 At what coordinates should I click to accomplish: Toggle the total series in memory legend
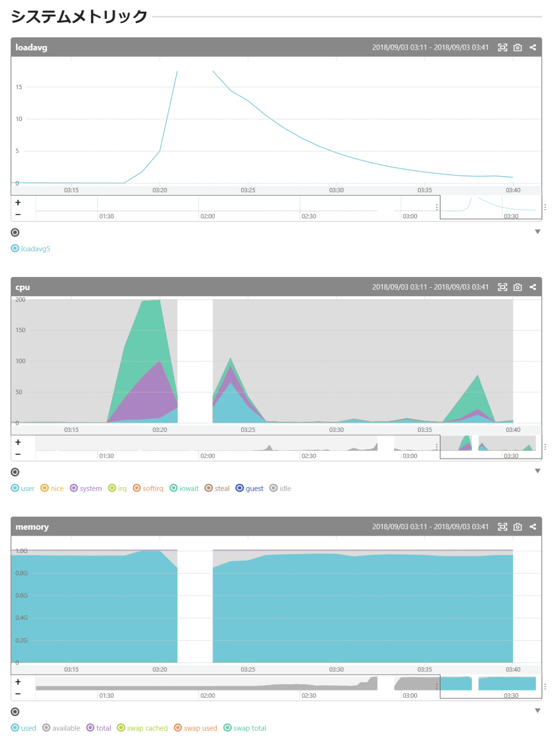click(99, 728)
